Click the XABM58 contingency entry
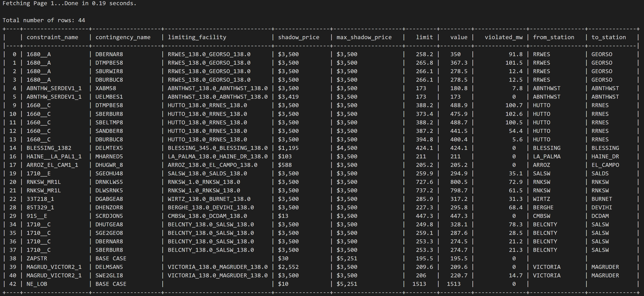The width and height of the screenshot is (644, 296). (x=105, y=88)
